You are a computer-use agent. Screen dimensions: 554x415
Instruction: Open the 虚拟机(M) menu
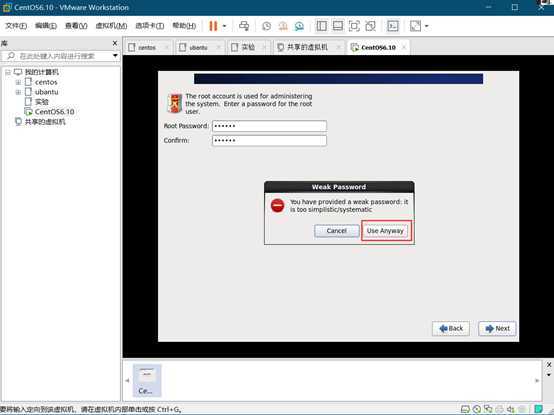click(111, 26)
